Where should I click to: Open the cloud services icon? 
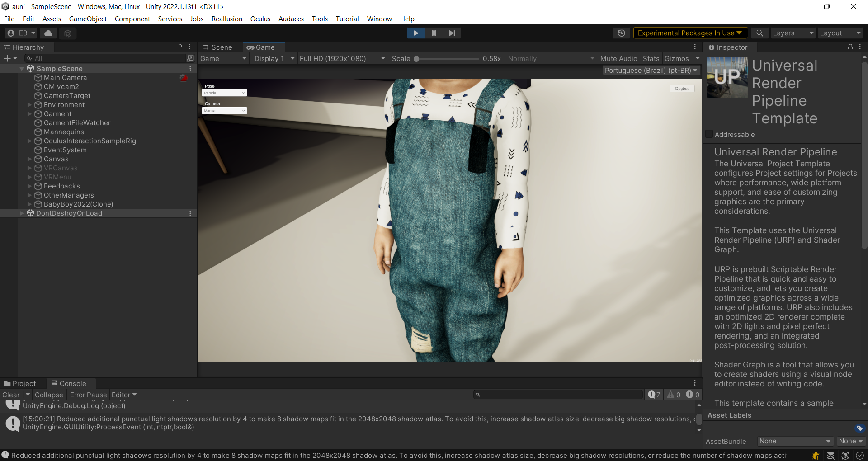(48, 33)
